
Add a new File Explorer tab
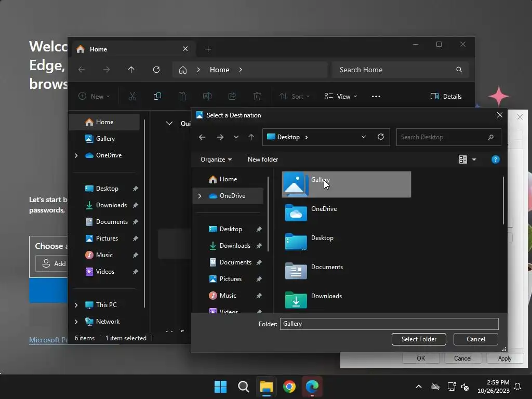click(x=208, y=49)
